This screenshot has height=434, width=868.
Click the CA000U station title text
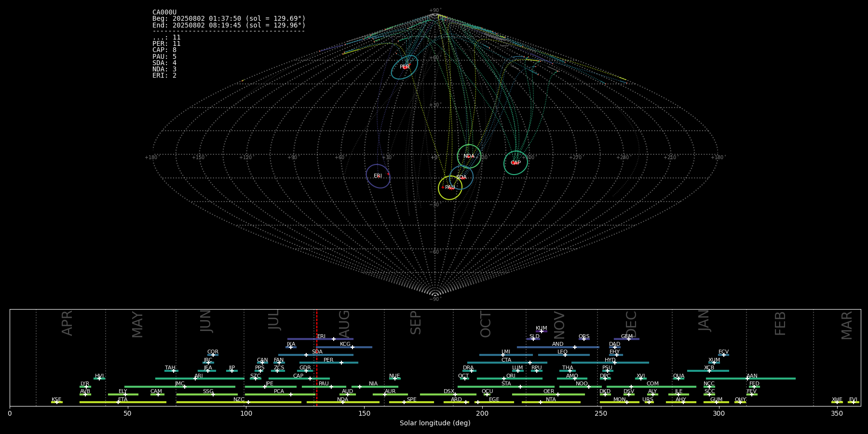point(164,13)
